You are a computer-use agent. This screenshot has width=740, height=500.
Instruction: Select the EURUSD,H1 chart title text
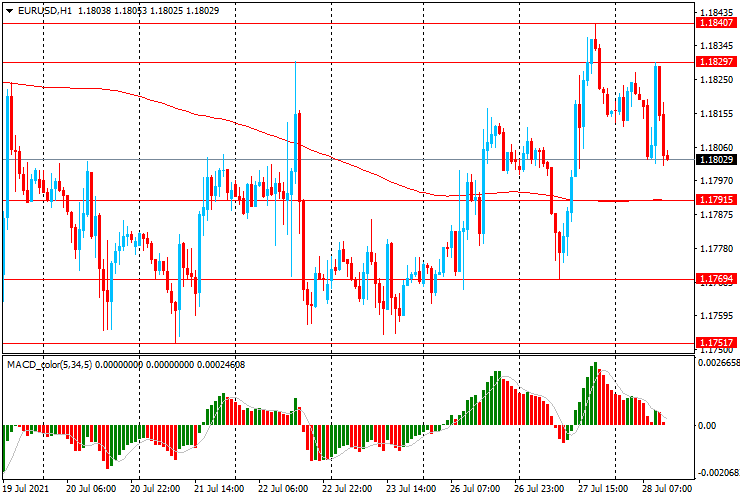tap(45, 10)
